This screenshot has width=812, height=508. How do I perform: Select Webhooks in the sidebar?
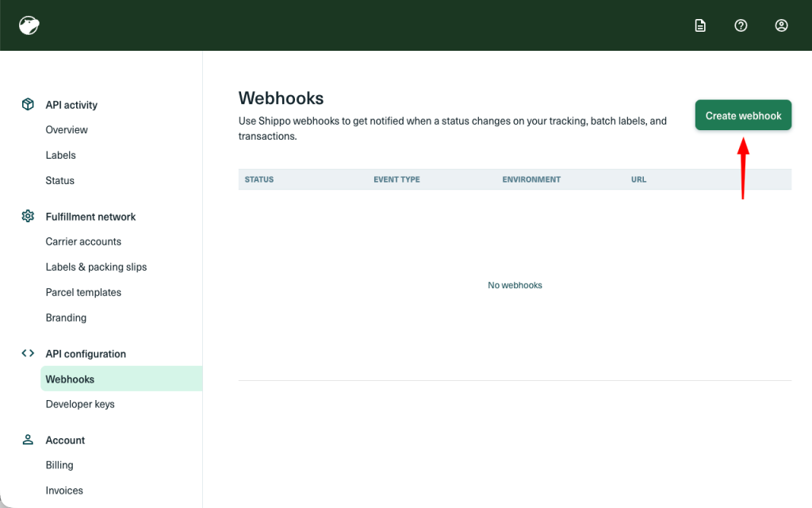tap(121, 379)
